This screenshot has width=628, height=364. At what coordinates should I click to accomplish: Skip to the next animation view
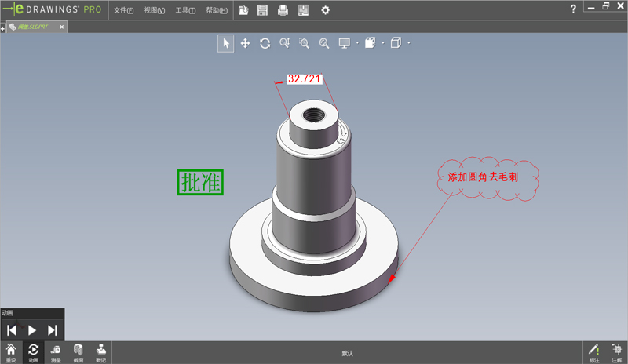[x=53, y=330]
